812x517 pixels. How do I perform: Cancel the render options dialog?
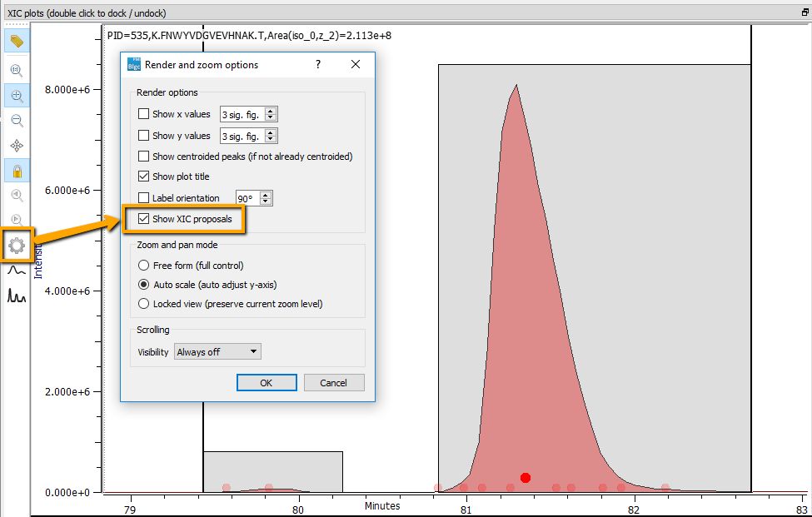[x=333, y=383]
